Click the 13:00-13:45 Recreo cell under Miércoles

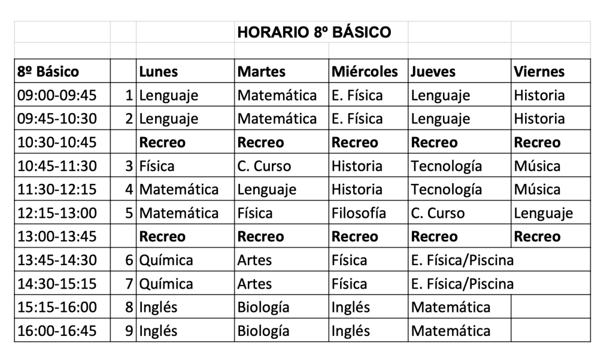368,236
